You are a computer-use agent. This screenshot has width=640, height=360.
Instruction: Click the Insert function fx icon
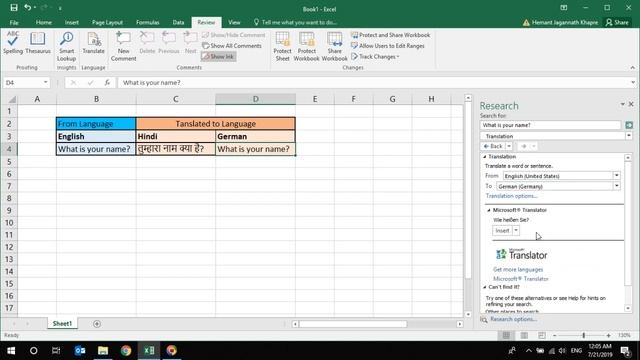107,82
